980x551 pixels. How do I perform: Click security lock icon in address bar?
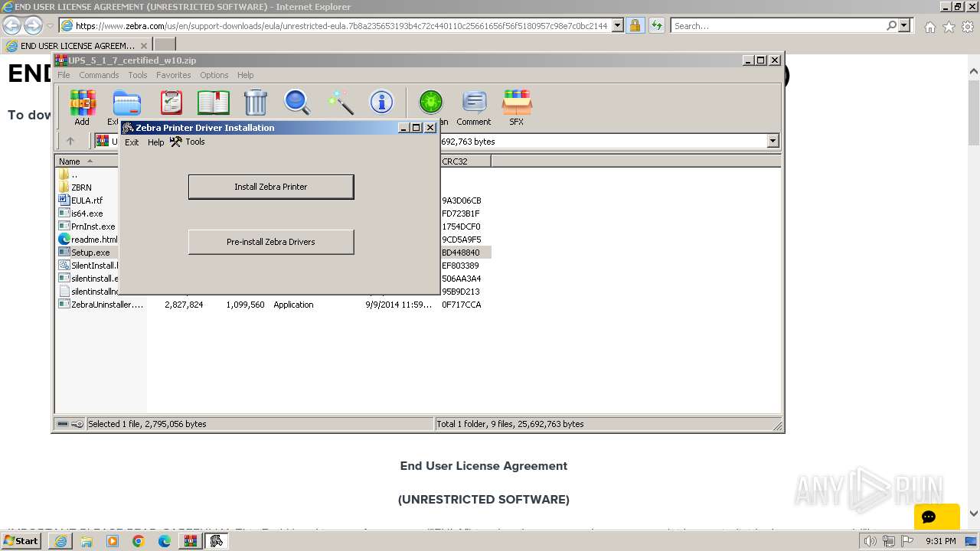(635, 26)
